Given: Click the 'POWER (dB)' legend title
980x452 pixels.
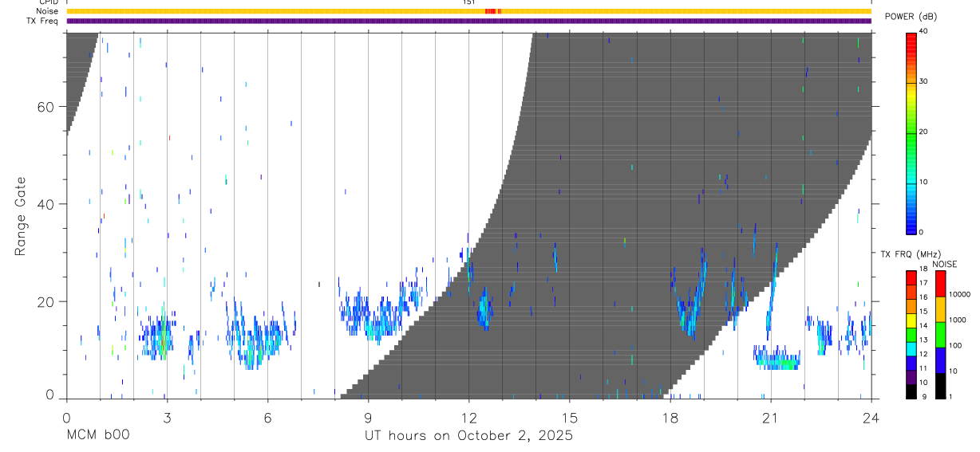Looking at the screenshot, I should (911, 17).
